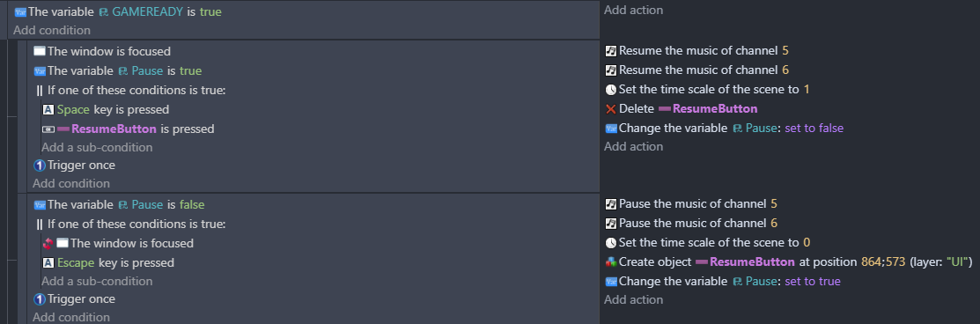
Task: Edit the music channel 6 value in Pause action
Action: pyautogui.click(x=774, y=224)
